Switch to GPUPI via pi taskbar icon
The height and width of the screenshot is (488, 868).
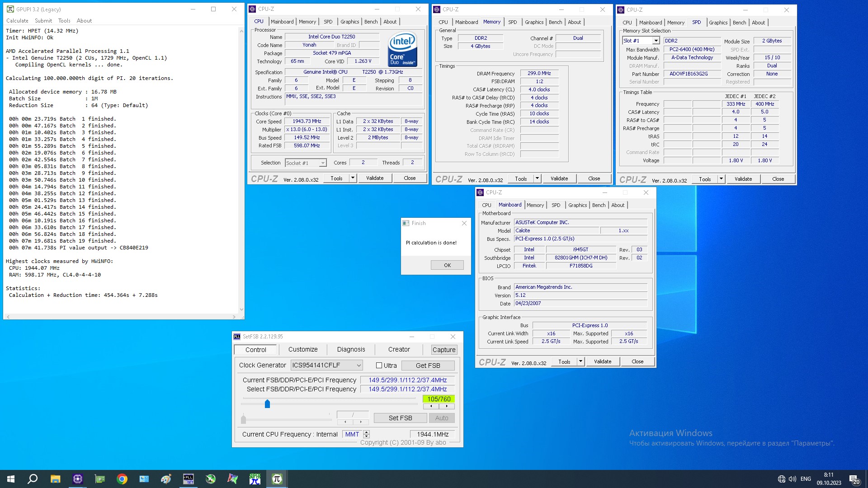click(277, 479)
